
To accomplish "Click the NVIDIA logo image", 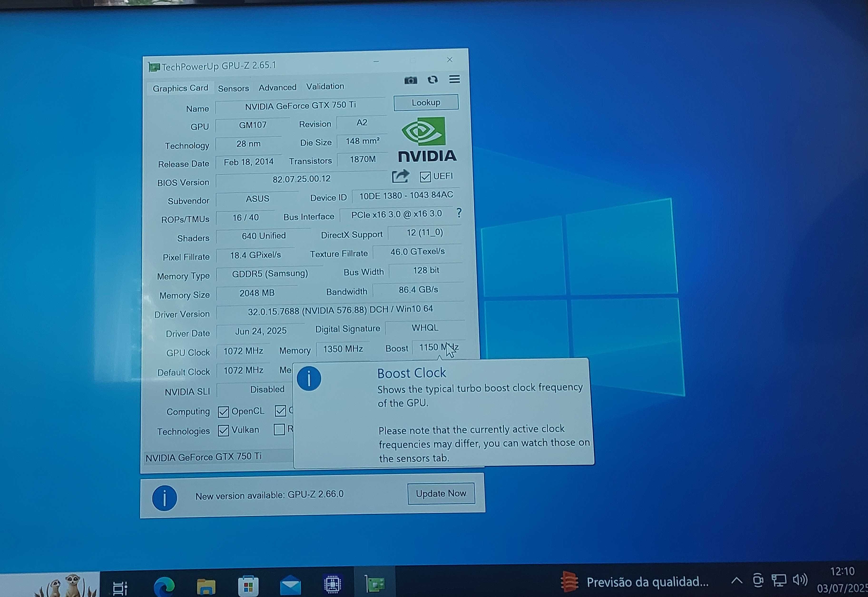I will click(427, 140).
